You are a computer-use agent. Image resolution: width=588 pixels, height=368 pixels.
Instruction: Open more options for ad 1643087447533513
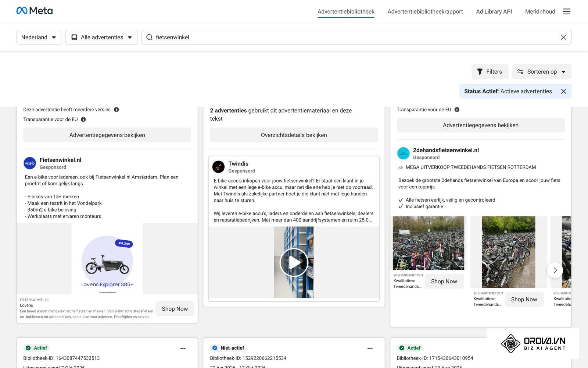183,348
